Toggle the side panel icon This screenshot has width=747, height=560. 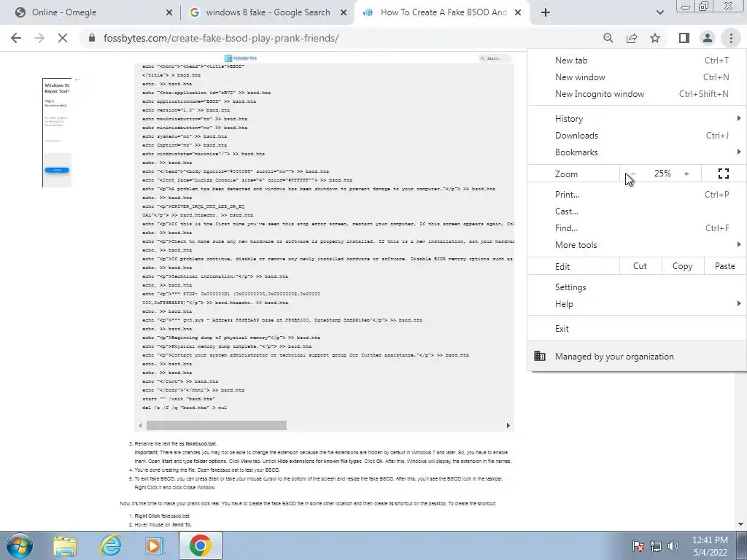(x=684, y=38)
